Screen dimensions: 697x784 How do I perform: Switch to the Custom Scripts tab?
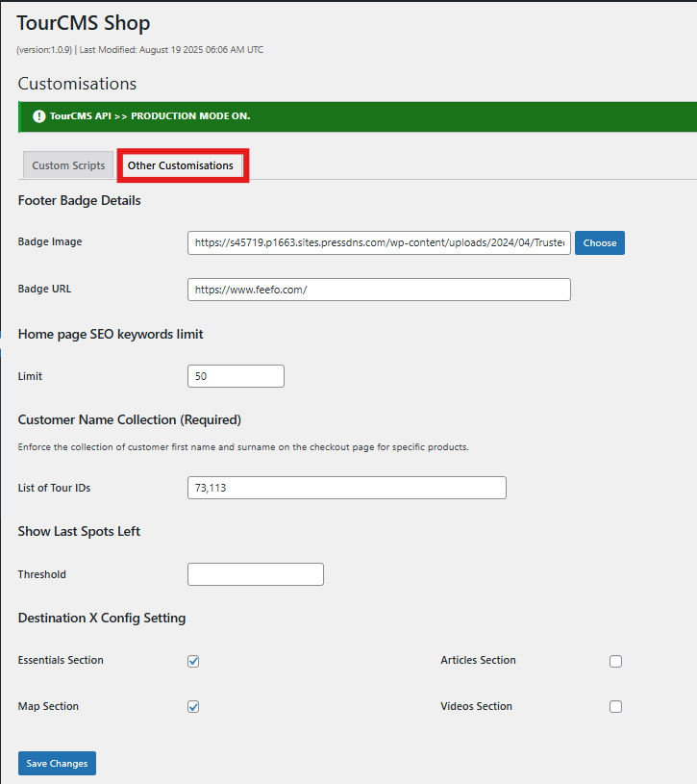click(x=68, y=165)
